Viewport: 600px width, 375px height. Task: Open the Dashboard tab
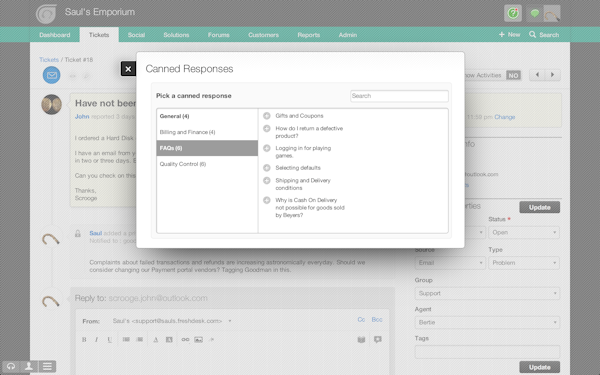(x=55, y=35)
